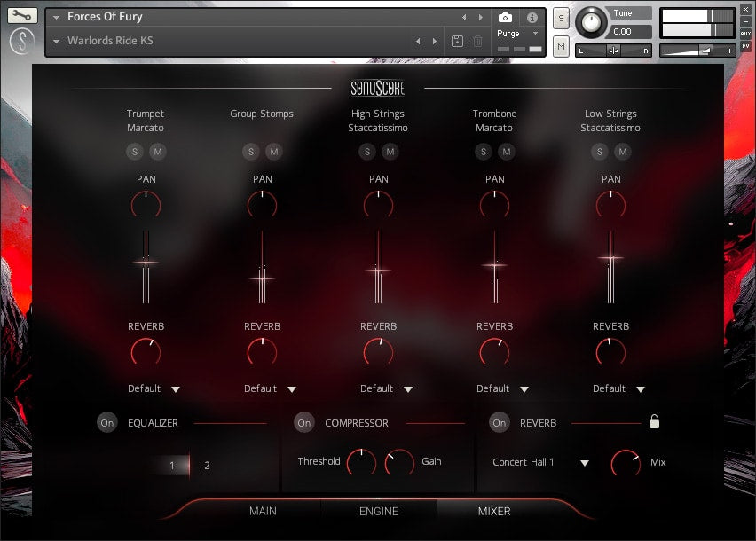The image size is (756, 541).
Task: Delete the snapshot using the trash icon
Action: (x=477, y=41)
